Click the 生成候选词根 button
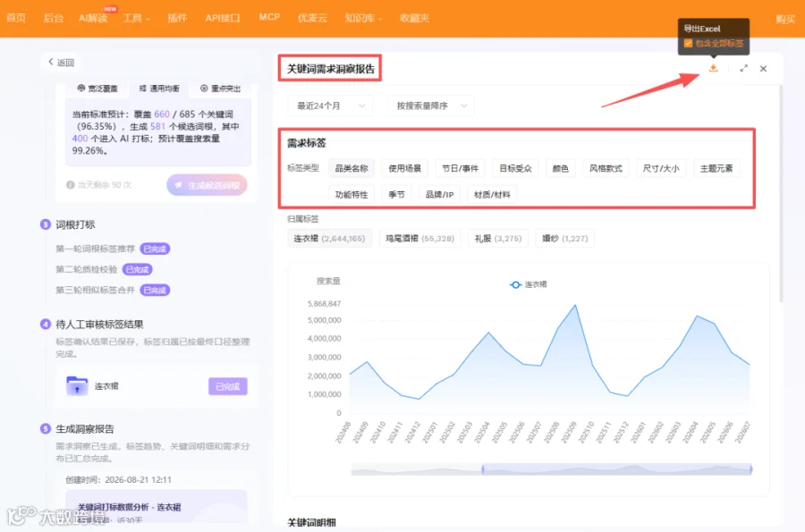The image size is (805, 532). (207, 185)
